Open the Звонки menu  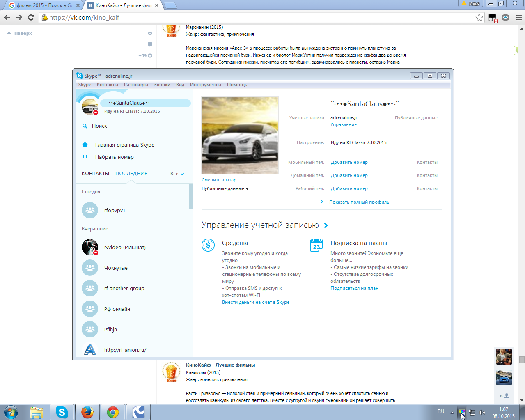pos(162,85)
